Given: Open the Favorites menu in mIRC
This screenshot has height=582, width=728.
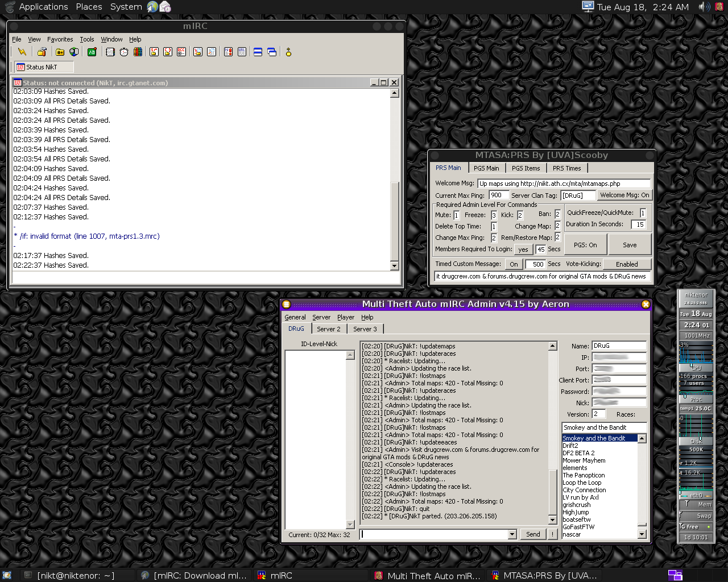Looking at the screenshot, I should point(60,39).
